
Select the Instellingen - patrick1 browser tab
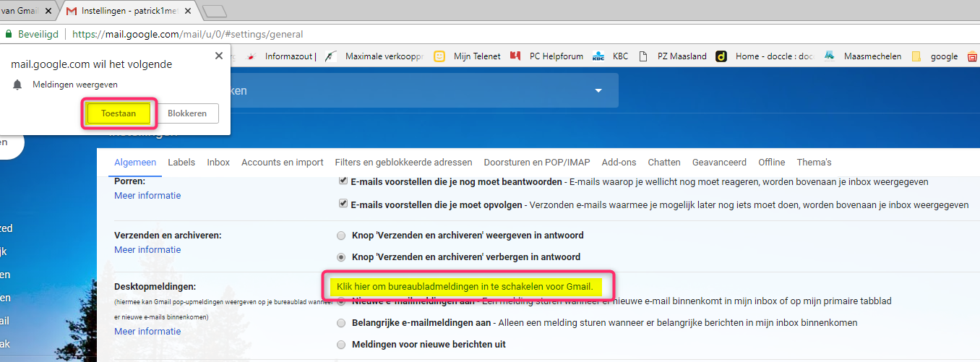129,12
